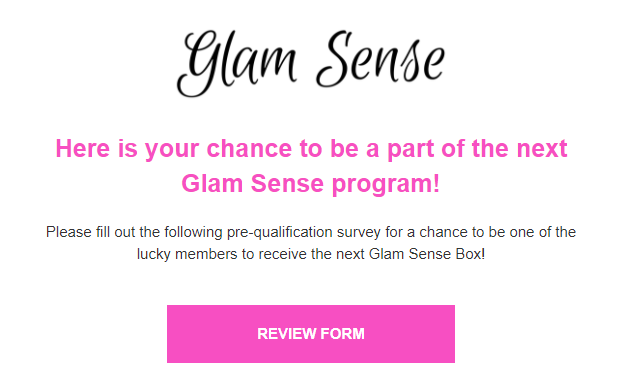Image resolution: width=624 pixels, height=391 pixels.
Task: Click the Glam Sense script logo
Action: point(311,63)
